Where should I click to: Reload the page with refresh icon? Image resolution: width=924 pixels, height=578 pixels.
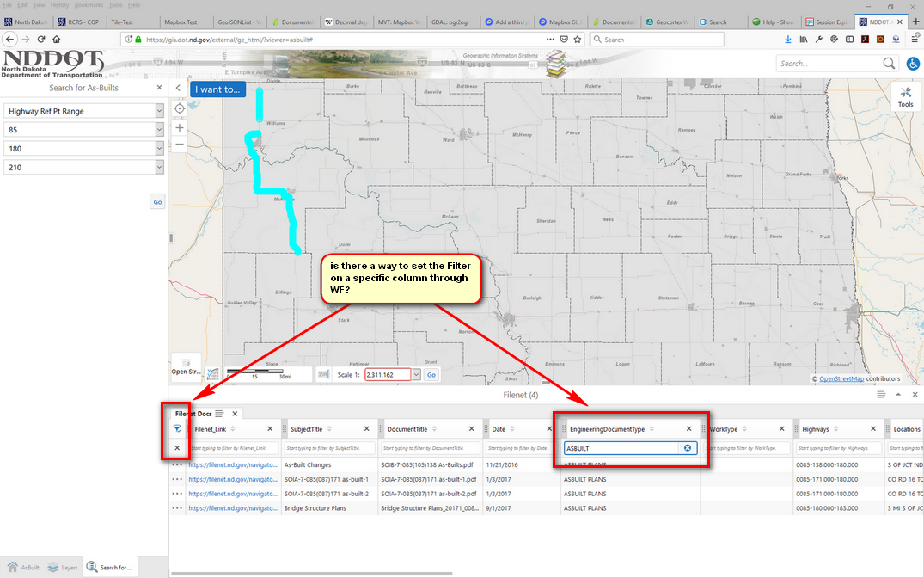pyautogui.click(x=41, y=39)
